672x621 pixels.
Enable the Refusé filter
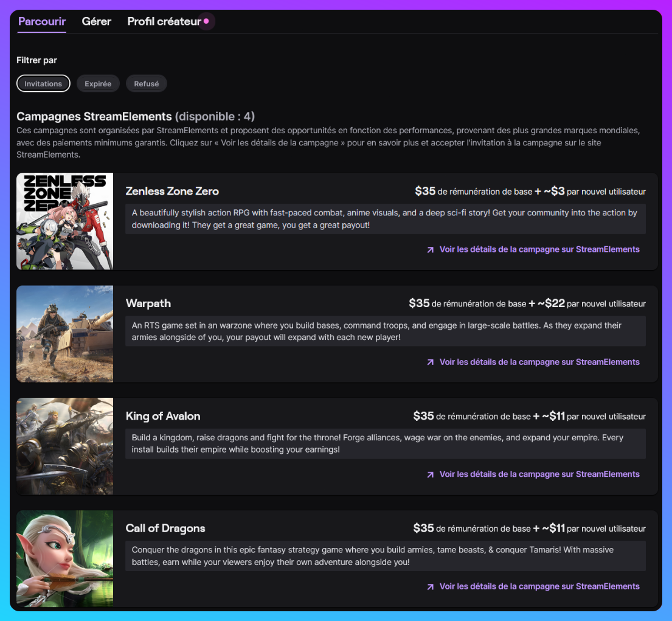(146, 83)
